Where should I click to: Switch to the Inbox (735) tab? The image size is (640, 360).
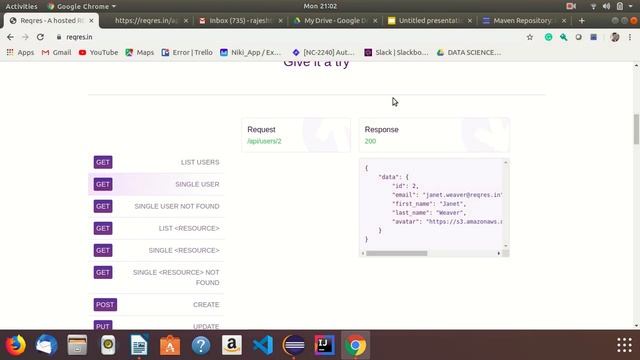tap(241, 20)
